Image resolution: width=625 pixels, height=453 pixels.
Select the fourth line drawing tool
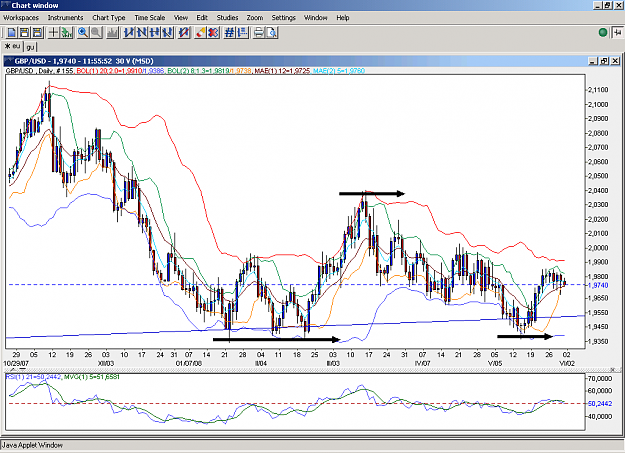[x=167, y=32]
